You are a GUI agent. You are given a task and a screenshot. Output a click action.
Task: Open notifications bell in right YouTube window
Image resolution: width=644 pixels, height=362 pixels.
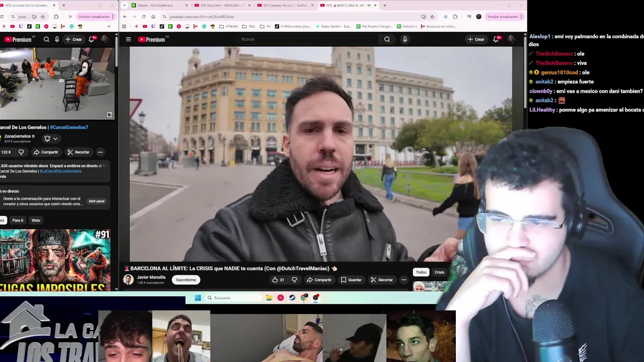pos(496,39)
